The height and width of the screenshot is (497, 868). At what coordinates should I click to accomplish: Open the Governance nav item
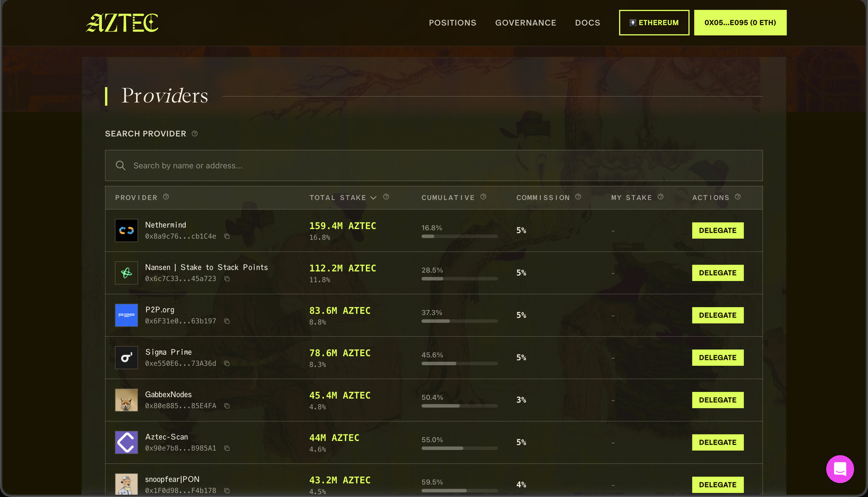coord(525,23)
